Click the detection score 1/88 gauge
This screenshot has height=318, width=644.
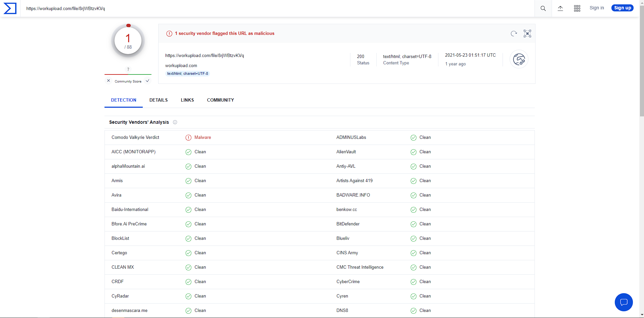click(128, 41)
